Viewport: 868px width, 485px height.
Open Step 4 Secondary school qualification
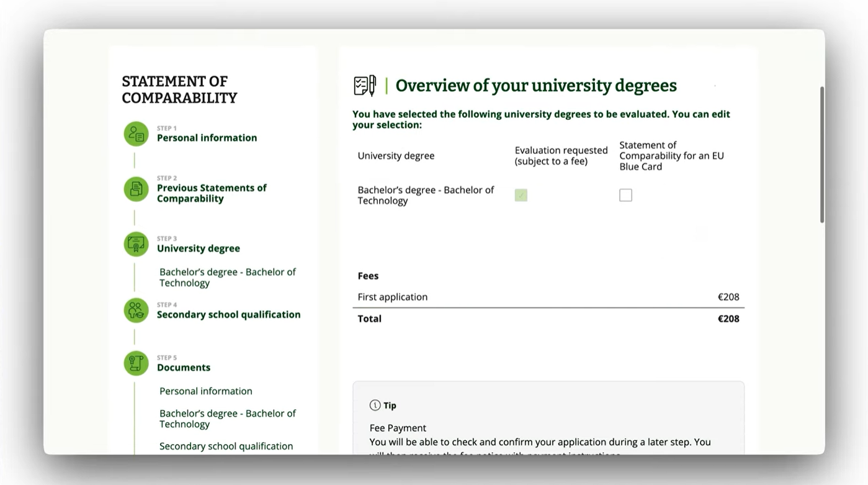pos(228,314)
